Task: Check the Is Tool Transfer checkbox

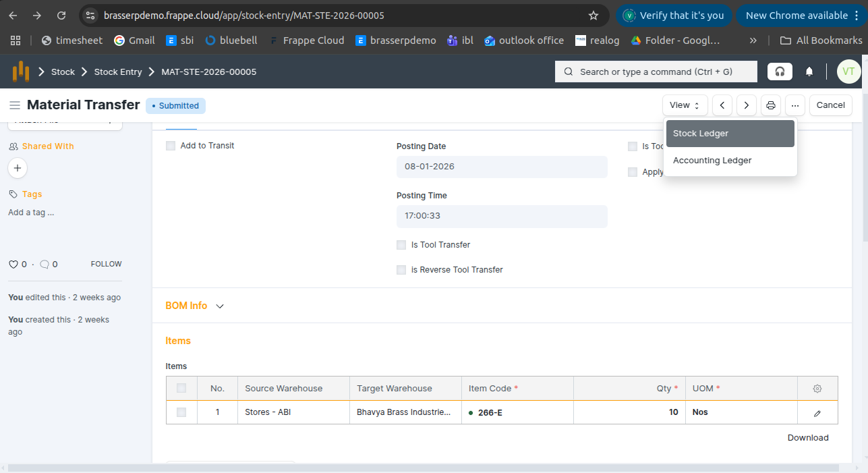Action: point(401,245)
